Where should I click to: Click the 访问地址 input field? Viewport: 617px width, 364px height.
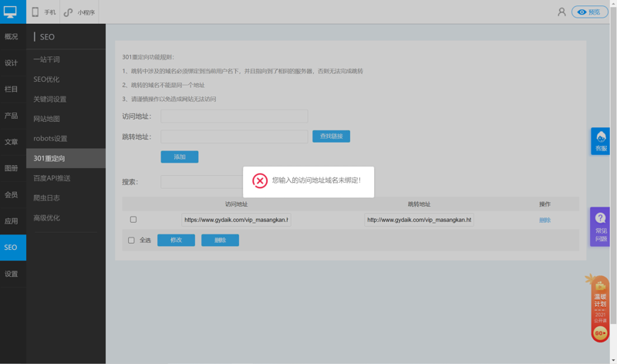point(234,116)
